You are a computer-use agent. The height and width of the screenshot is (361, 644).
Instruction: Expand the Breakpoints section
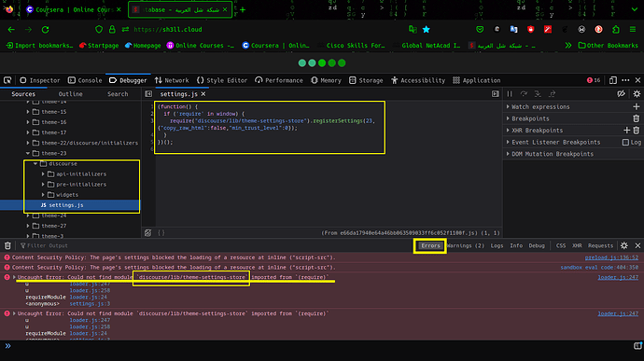[508, 118]
